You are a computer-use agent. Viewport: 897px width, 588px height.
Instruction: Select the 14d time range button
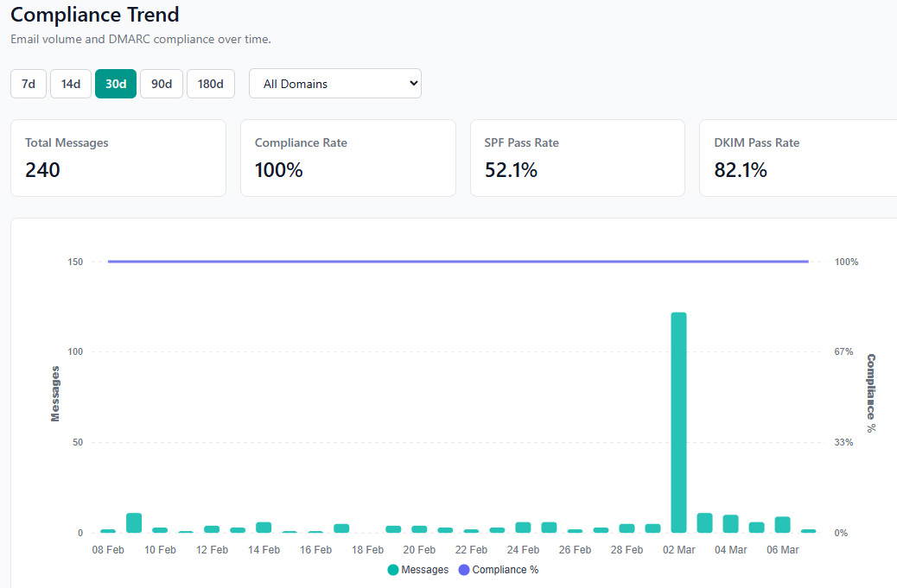70,84
